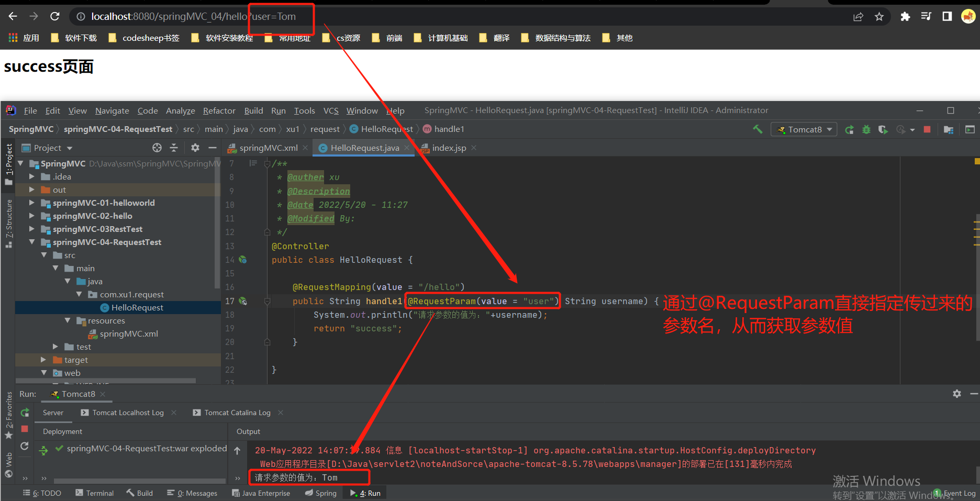Expand the target folder
The width and height of the screenshot is (980, 501).
click(x=43, y=360)
